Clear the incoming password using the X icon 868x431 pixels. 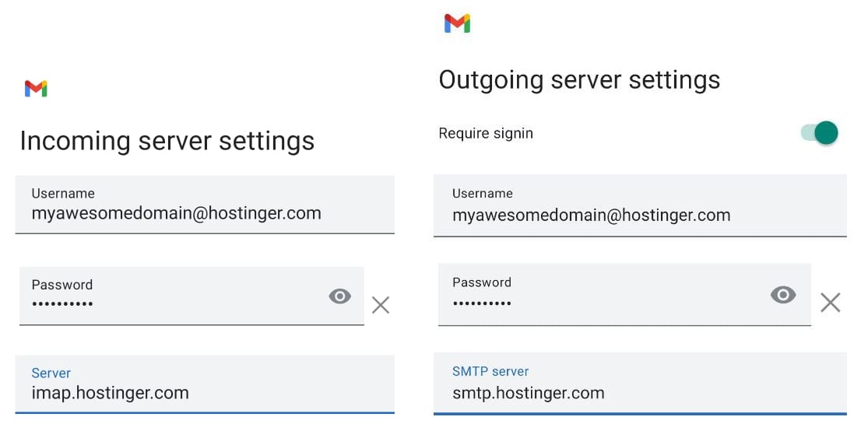(380, 305)
